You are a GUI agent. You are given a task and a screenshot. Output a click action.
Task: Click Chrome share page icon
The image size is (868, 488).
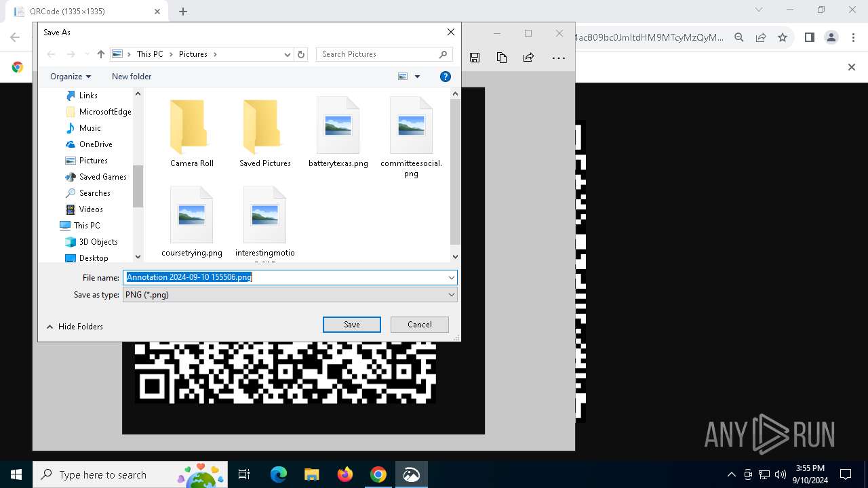pyautogui.click(x=761, y=37)
